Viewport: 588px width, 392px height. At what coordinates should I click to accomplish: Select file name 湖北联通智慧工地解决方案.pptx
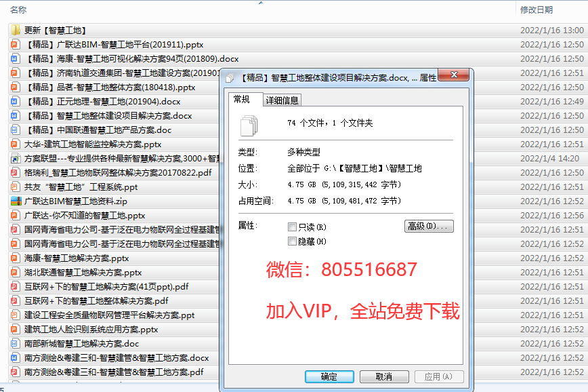[x=83, y=273]
